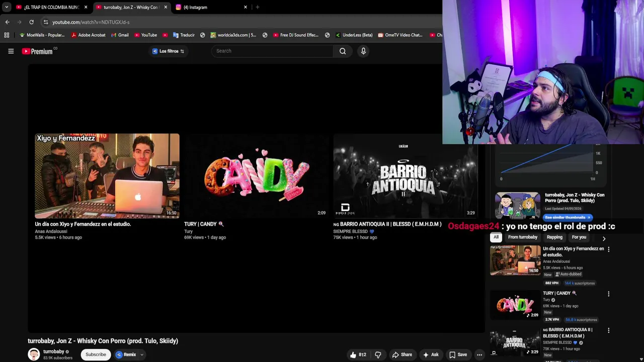This screenshot has height=362, width=644.
Task: Open turrobaby channel name link
Action: (53, 351)
